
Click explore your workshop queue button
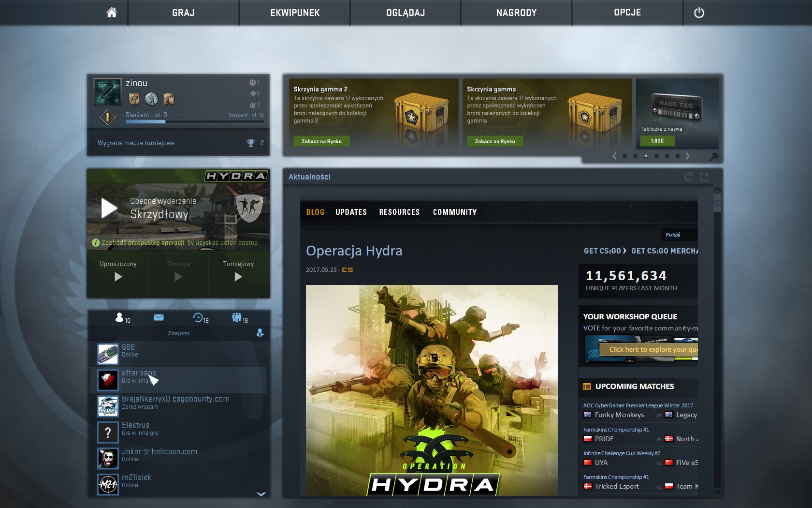649,349
